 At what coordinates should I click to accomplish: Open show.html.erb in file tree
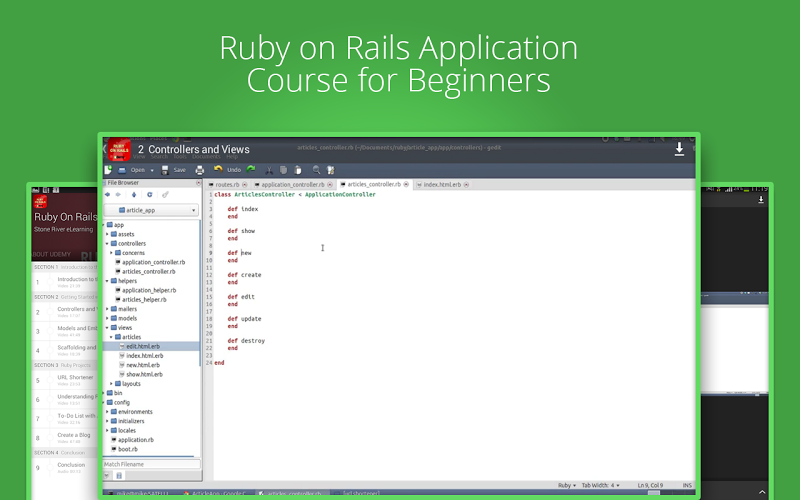coord(144,374)
